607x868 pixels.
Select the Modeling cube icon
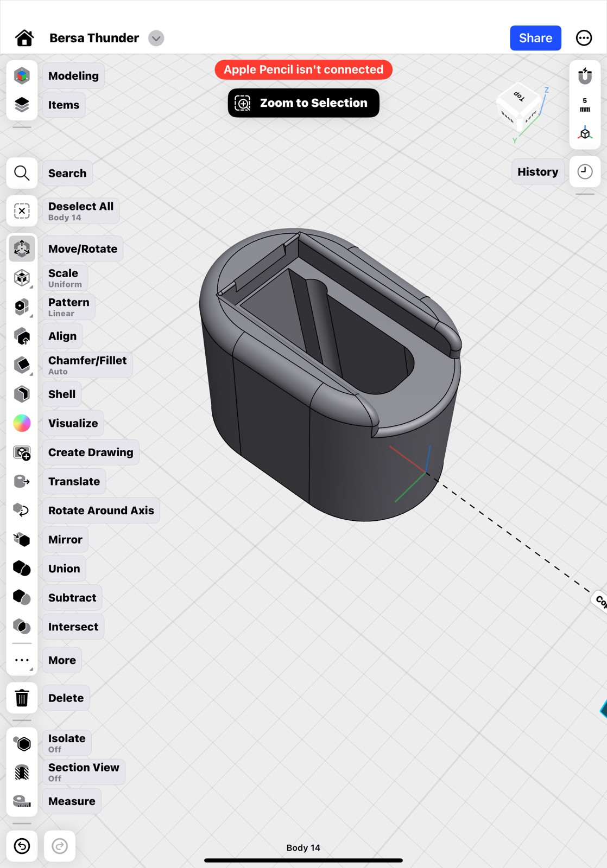click(22, 75)
